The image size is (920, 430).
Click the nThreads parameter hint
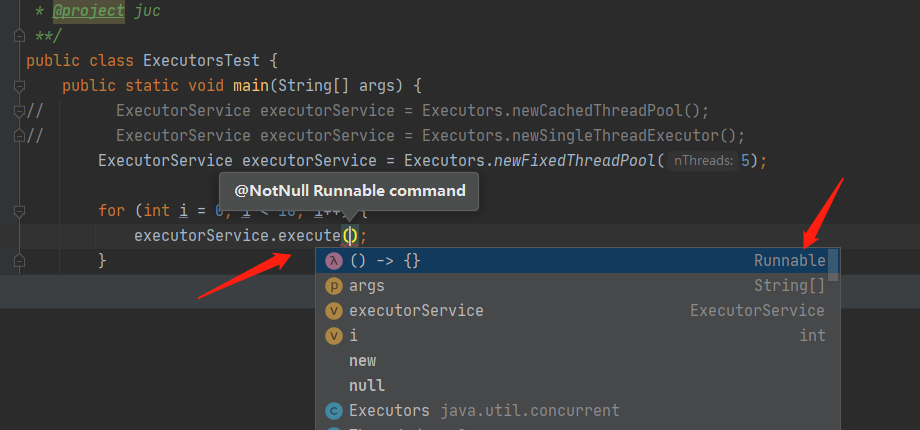[703, 161]
